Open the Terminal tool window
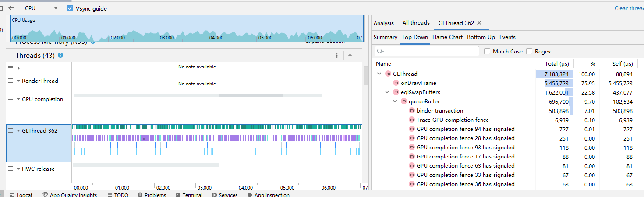The height and width of the screenshot is (197, 644). tap(189, 195)
